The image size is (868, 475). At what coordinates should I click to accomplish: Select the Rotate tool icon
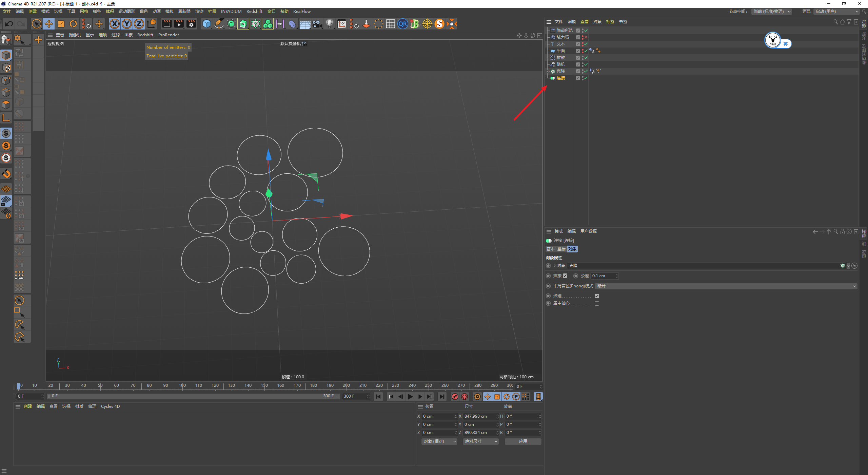(73, 24)
